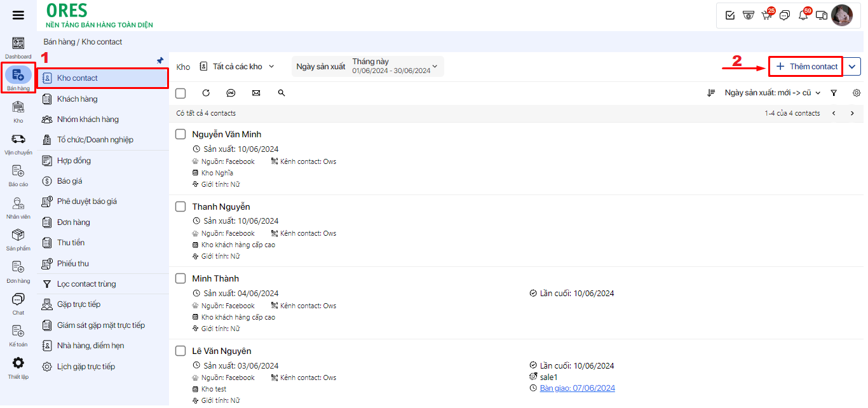This screenshot has height=408, width=868.
Task: Click the refresh icon in contact toolbar
Action: point(206,93)
